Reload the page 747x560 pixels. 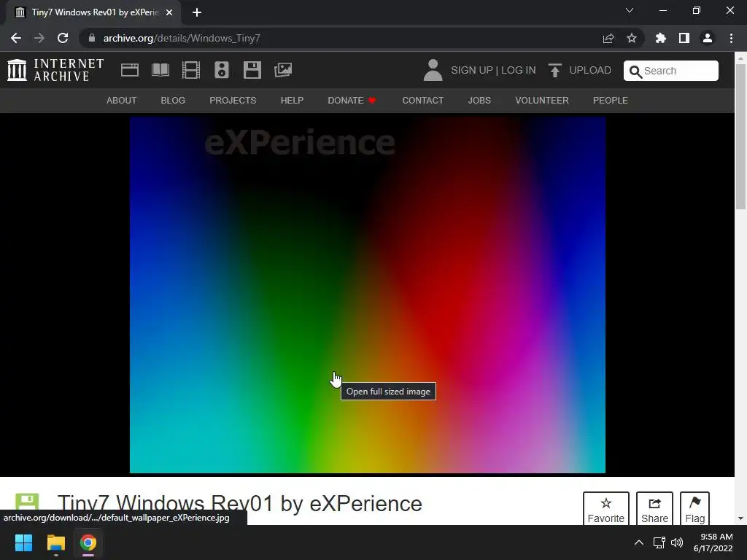point(63,38)
